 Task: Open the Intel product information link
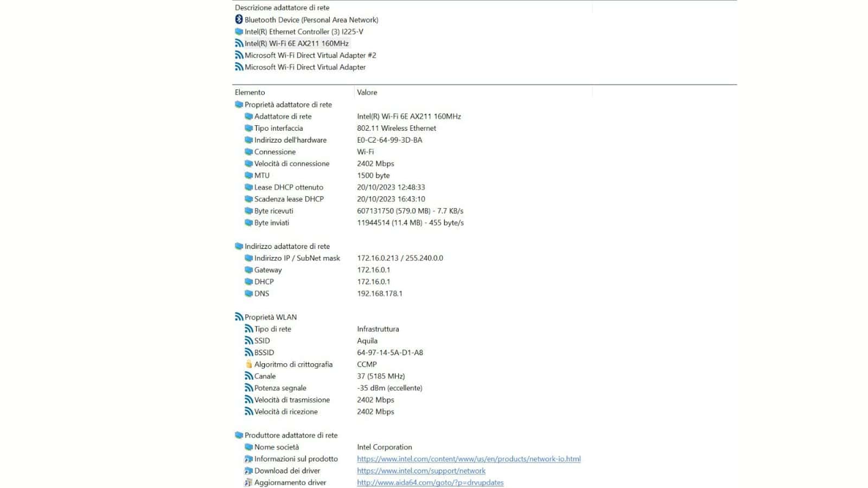click(469, 459)
